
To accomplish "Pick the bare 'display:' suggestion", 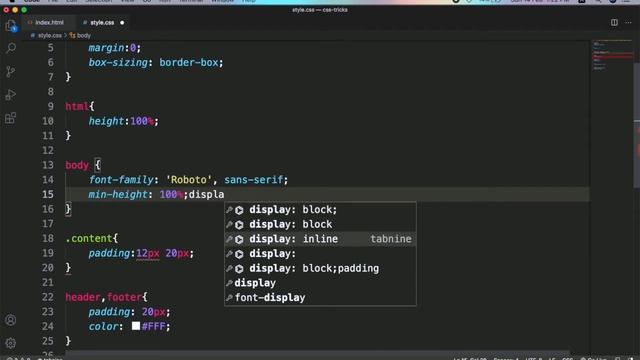I will [x=320, y=254].
